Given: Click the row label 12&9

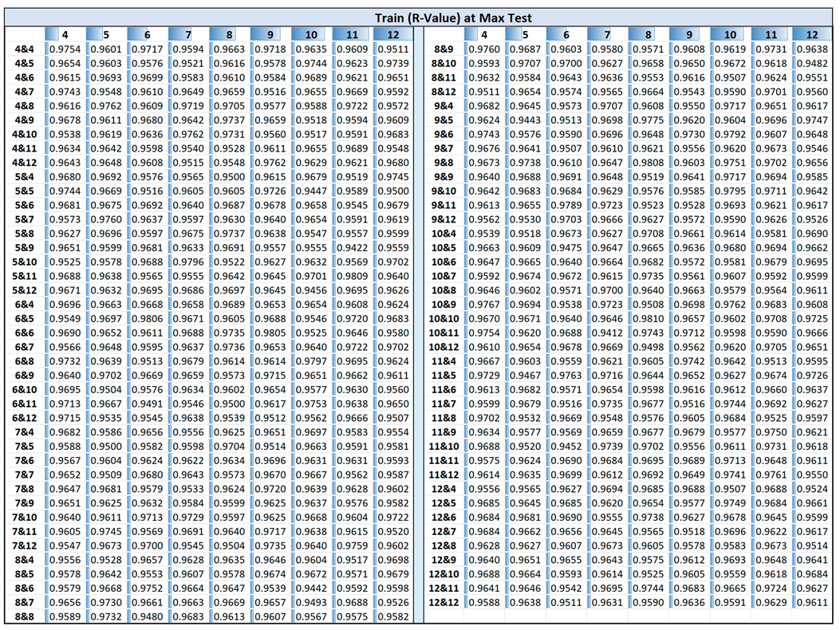Looking at the screenshot, I should click(444, 561).
